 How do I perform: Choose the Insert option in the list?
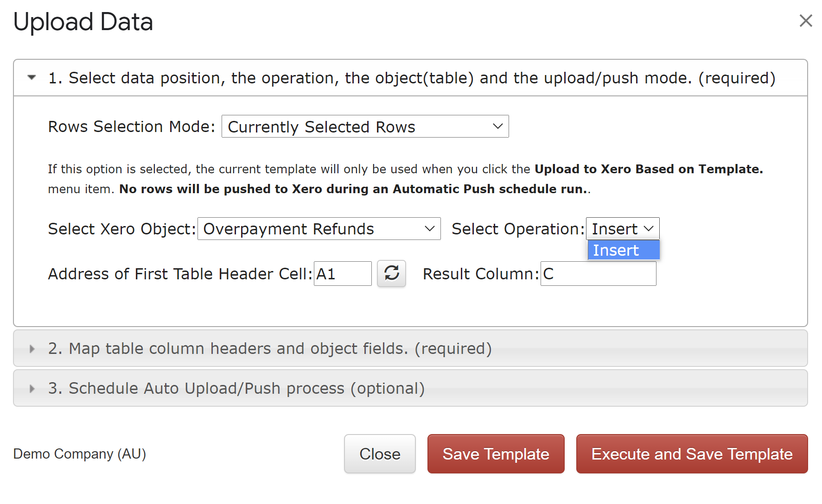(x=623, y=250)
